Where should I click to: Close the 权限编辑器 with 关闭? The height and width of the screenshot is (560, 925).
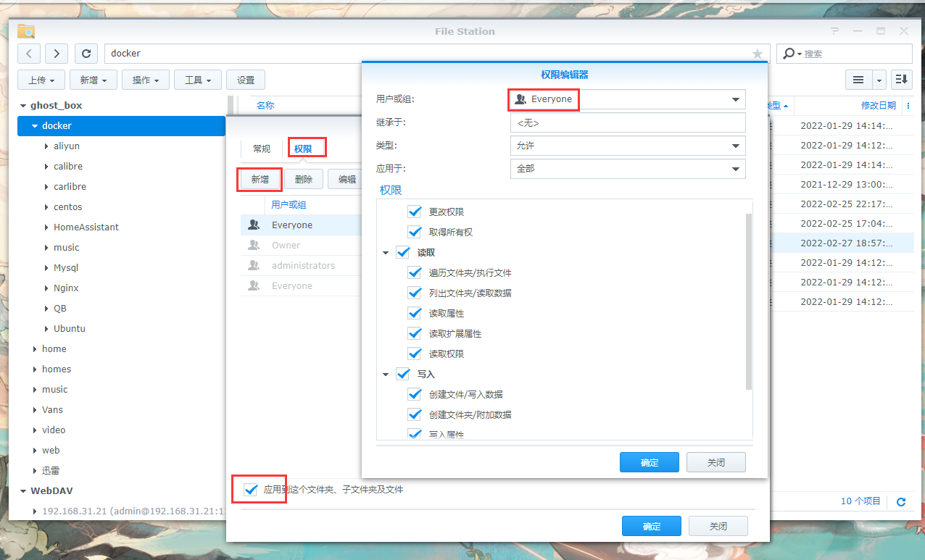coord(716,462)
